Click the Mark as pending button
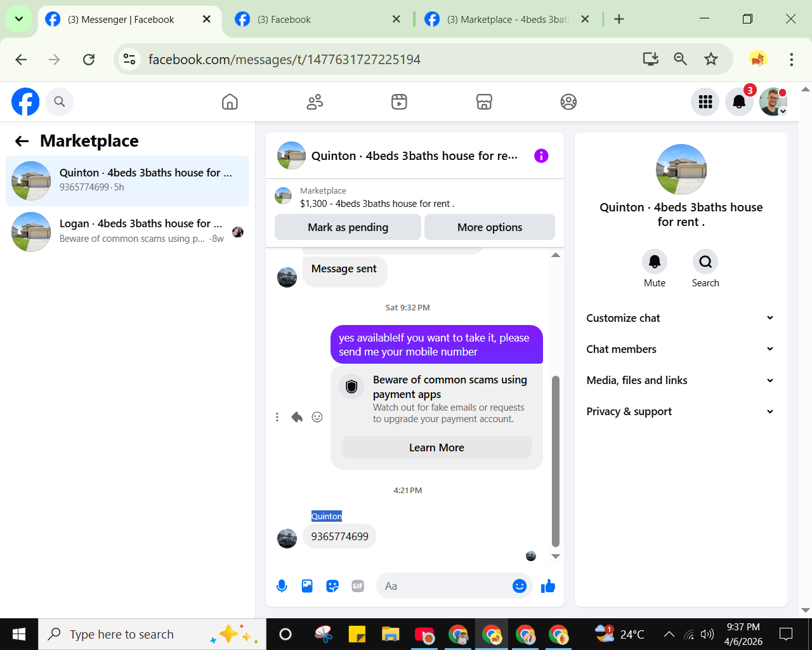The width and height of the screenshot is (812, 650). coord(348,227)
